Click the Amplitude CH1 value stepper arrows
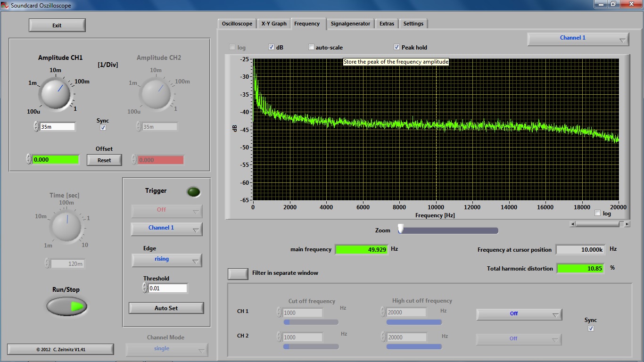The image size is (644, 362). [36, 126]
